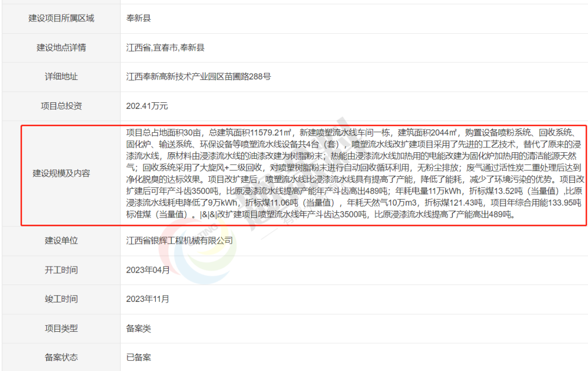Select the 2023年11月 completion date
The width and height of the screenshot is (588, 371).
(x=148, y=299)
